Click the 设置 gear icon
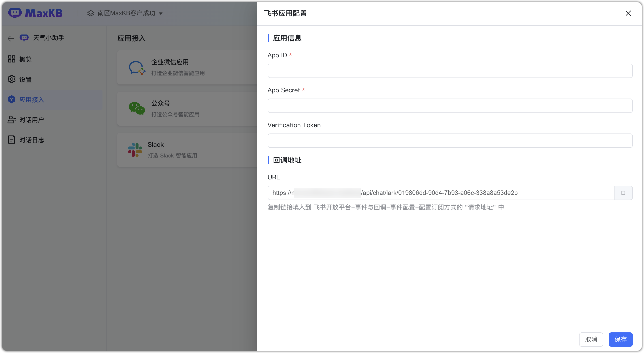This screenshot has height=353, width=644. pos(11,79)
